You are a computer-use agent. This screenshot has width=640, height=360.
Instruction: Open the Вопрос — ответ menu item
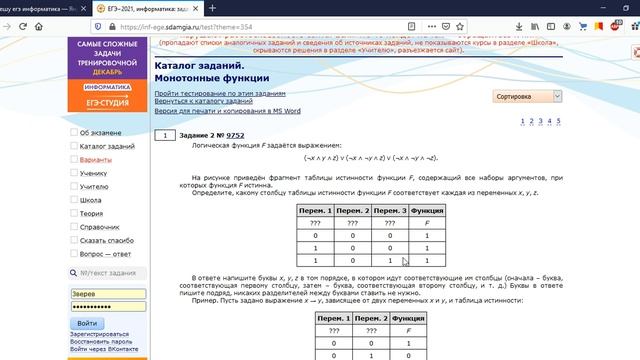pyautogui.click(x=105, y=254)
